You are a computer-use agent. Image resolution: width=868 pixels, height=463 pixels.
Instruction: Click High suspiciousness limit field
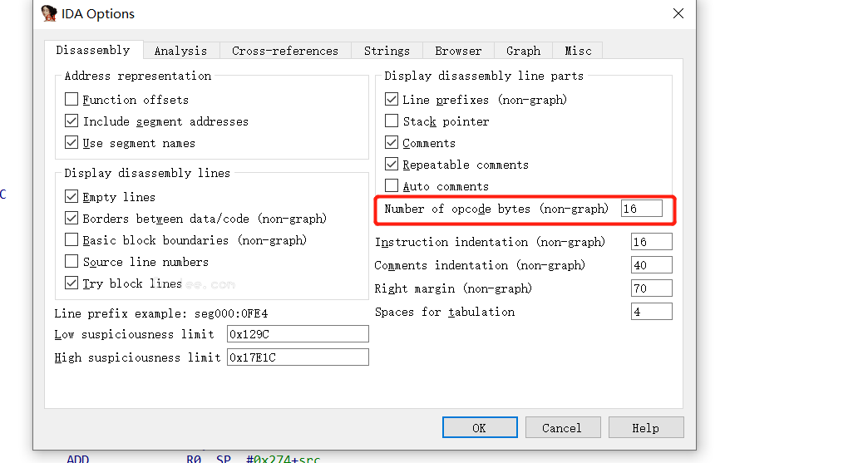[298, 357]
